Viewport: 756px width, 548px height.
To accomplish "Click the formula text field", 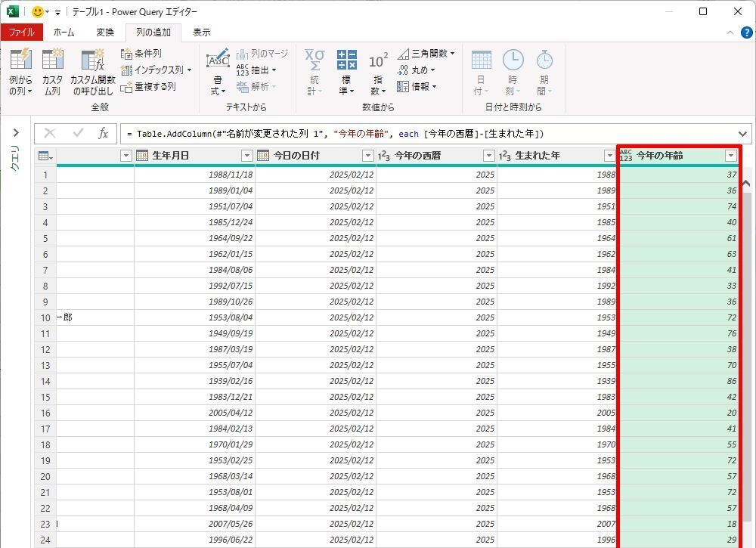I will pyautogui.click(x=428, y=134).
